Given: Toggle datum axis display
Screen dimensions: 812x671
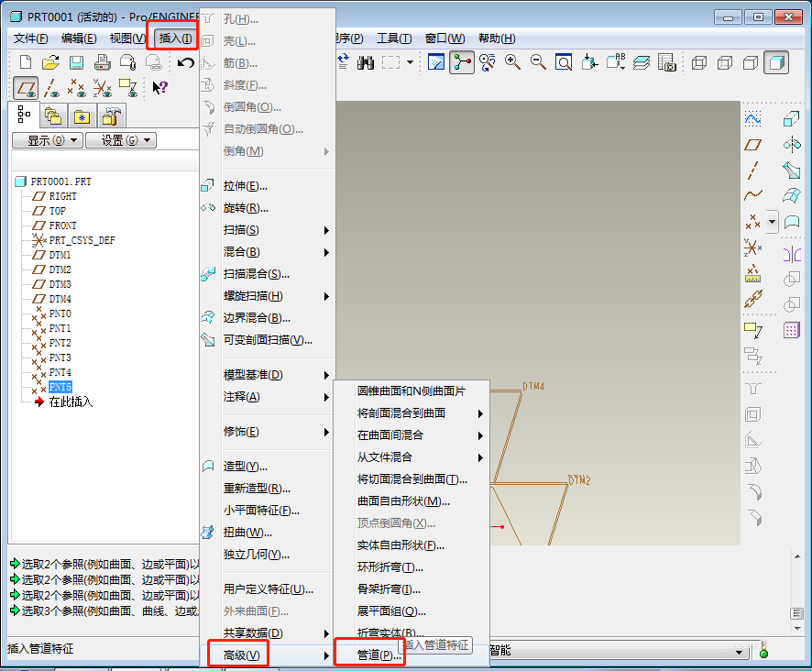Looking at the screenshot, I should pos(51,88).
